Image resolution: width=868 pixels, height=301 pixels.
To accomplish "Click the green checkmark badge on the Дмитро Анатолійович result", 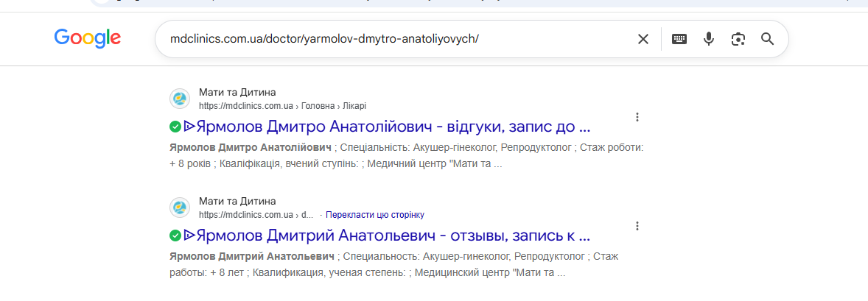I will 175,127.
